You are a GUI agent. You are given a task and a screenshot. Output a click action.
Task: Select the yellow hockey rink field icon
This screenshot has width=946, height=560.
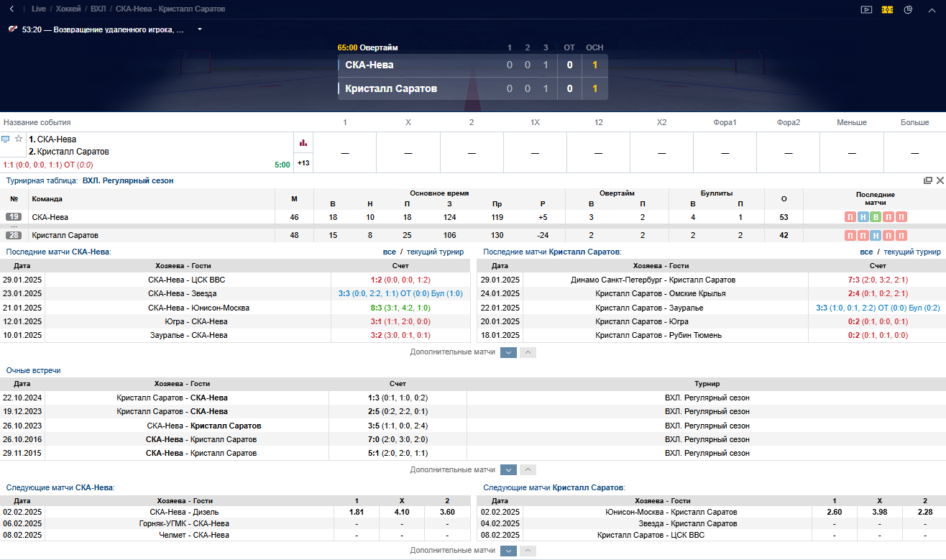tap(887, 9)
